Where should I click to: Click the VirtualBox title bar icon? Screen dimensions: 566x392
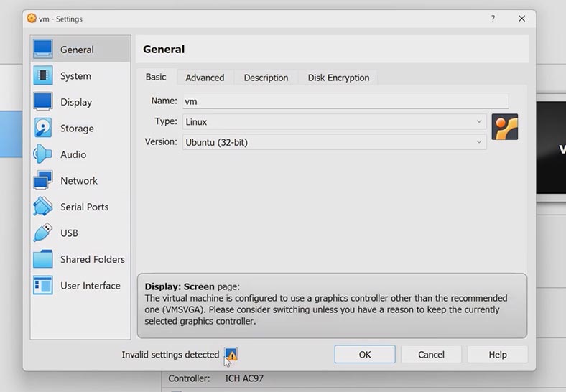(32, 18)
